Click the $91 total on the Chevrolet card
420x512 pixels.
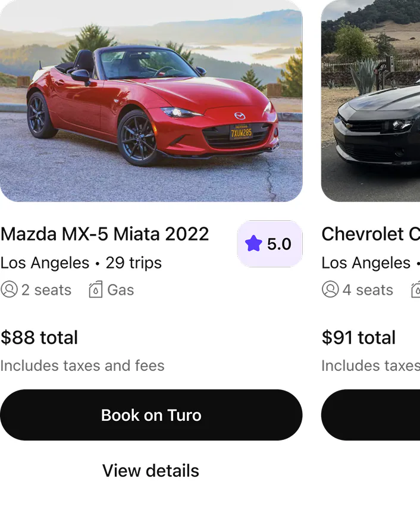(359, 338)
